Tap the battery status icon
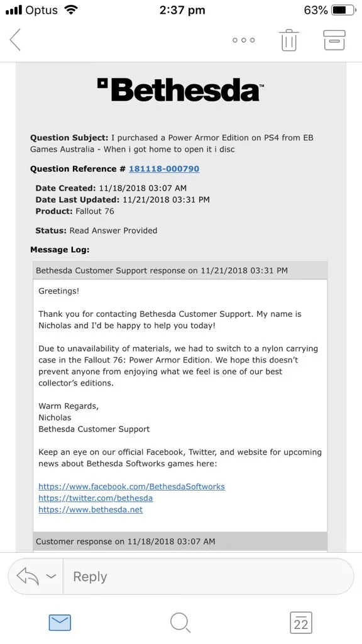Screen dimensions: 362x644 point(343,10)
